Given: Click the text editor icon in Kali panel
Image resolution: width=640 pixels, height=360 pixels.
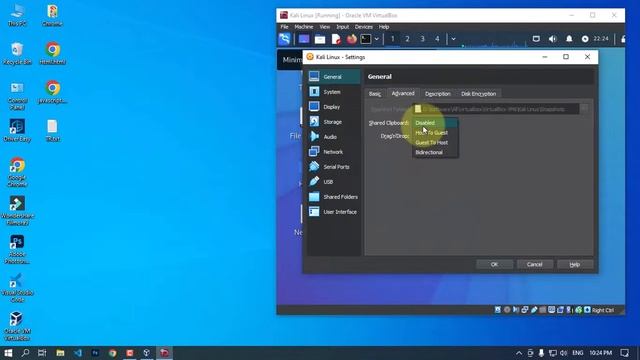Looking at the screenshot, I should tap(336, 39).
